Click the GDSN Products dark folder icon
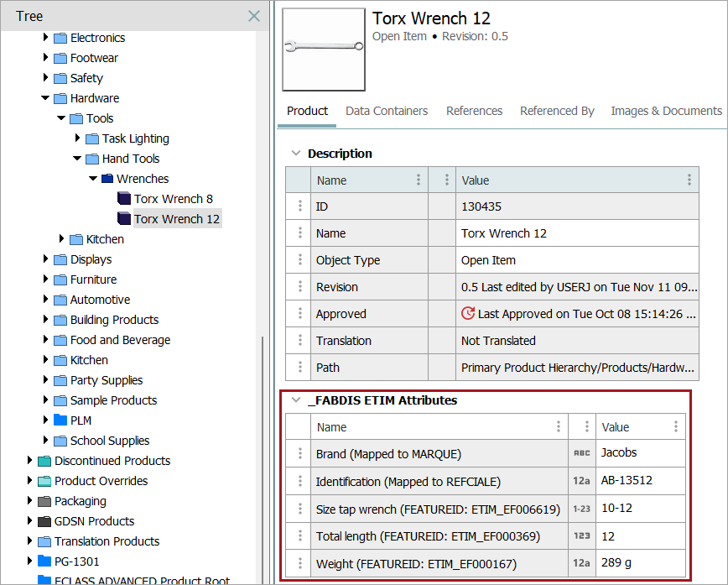Screen dimensions: 728x585 point(44,521)
